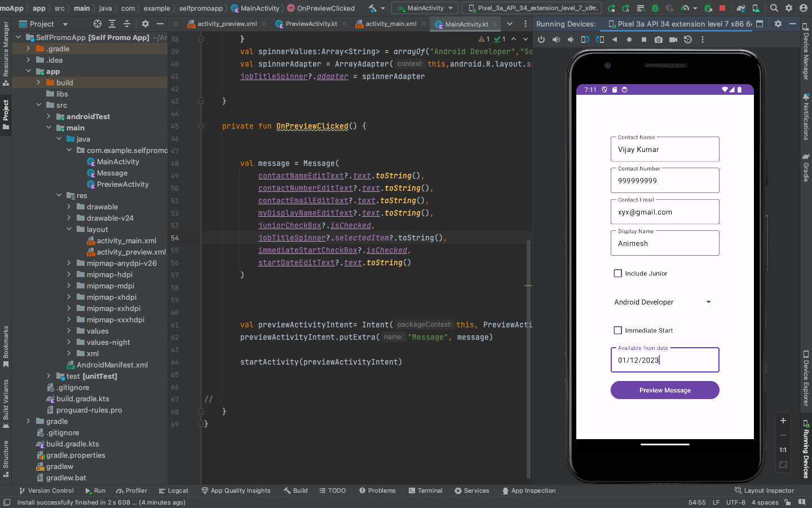
Task: Open the Android Developer spinner
Action: point(664,302)
